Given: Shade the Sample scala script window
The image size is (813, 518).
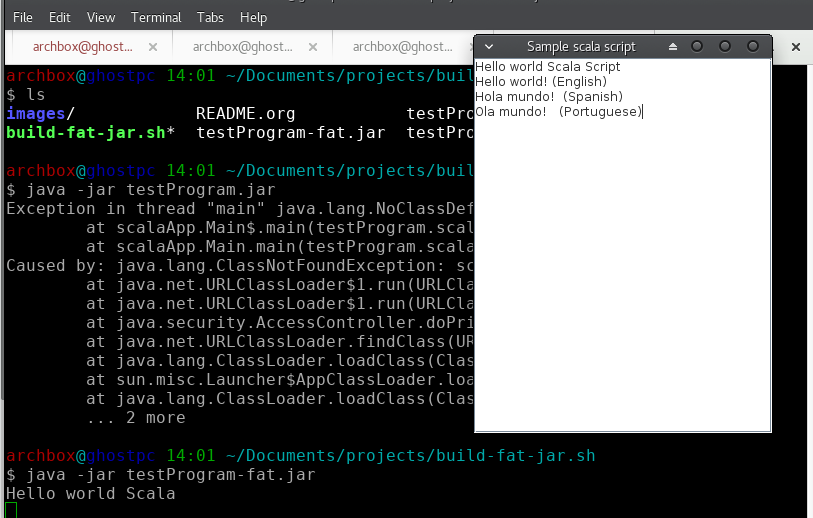Looking at the screenshot, I should tap(672, 47).
